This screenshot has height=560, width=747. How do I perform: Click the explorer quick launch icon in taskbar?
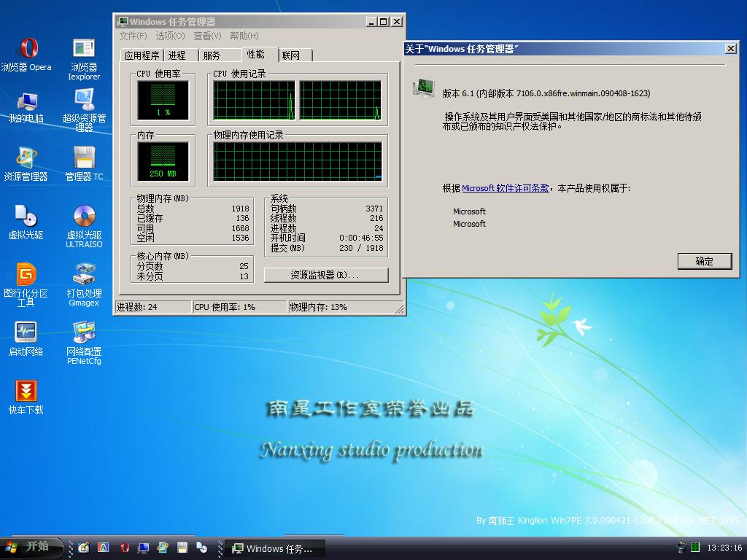(163, 548)
